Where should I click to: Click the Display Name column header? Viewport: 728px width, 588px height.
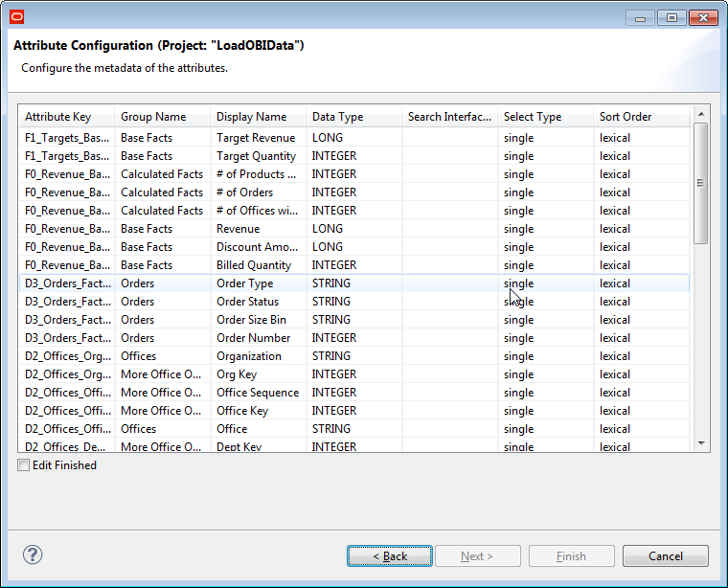[x=258, y=117]
